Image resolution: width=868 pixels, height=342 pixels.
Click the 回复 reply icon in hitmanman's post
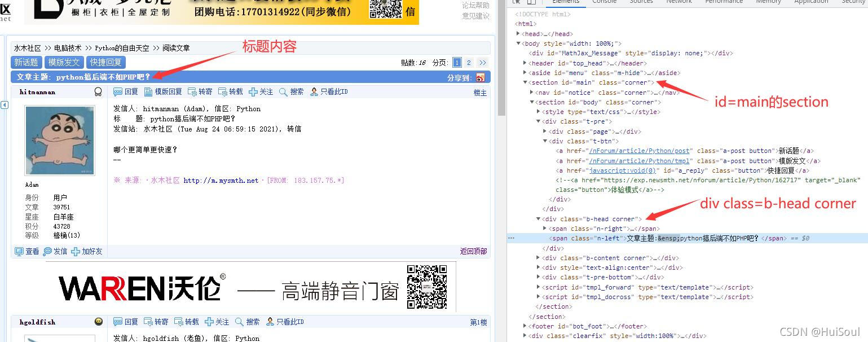(118, 92)
